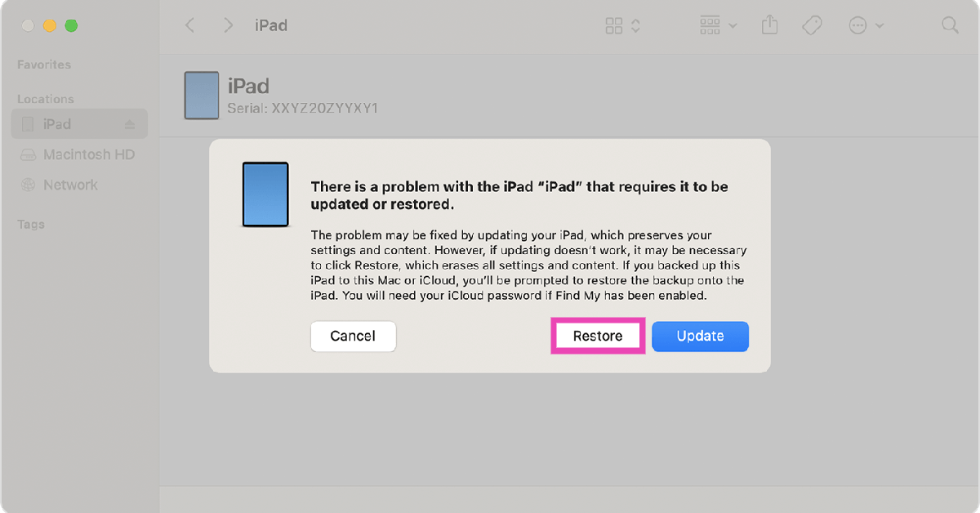Eject the iPad from the sidebar
The width and height of the screenshot is (980, 513).
pos(129,124)
